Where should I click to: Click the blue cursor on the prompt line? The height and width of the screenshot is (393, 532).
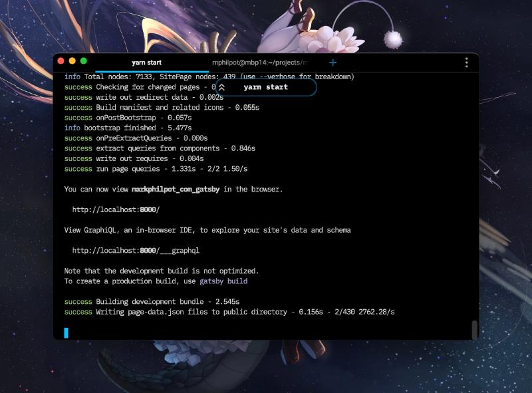point(66,332)
